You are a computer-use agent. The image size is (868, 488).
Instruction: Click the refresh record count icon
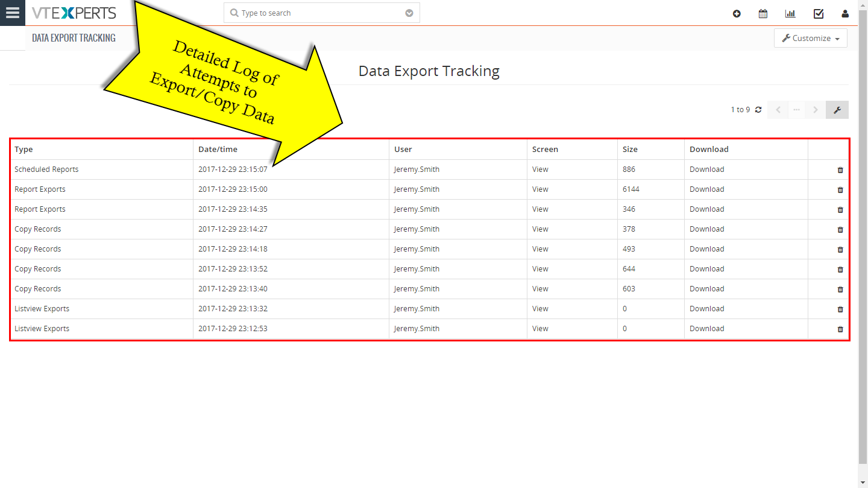[758, 110]
